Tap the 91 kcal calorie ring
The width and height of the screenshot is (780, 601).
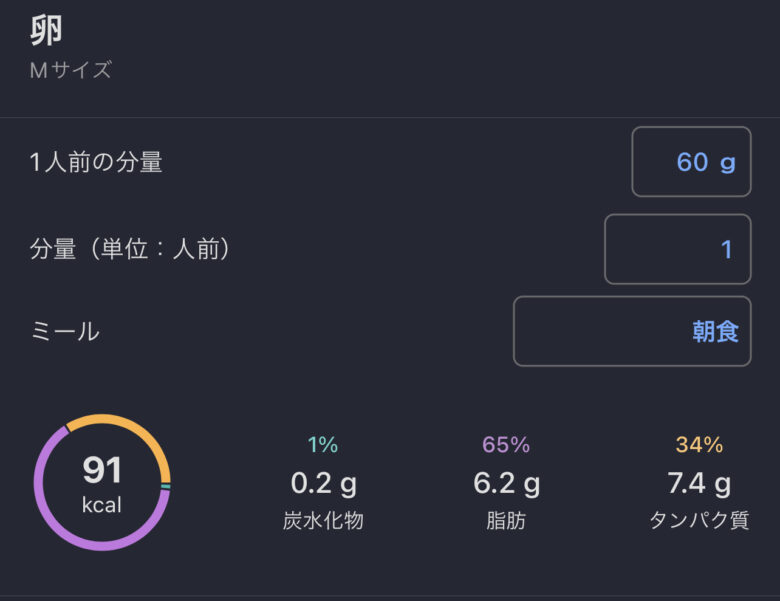pos(102,482)
